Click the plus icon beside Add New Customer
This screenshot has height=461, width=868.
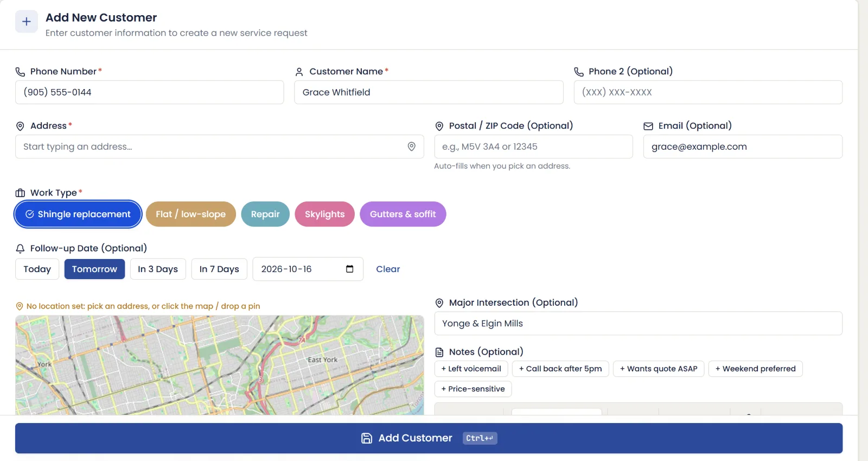click(26, 22)
